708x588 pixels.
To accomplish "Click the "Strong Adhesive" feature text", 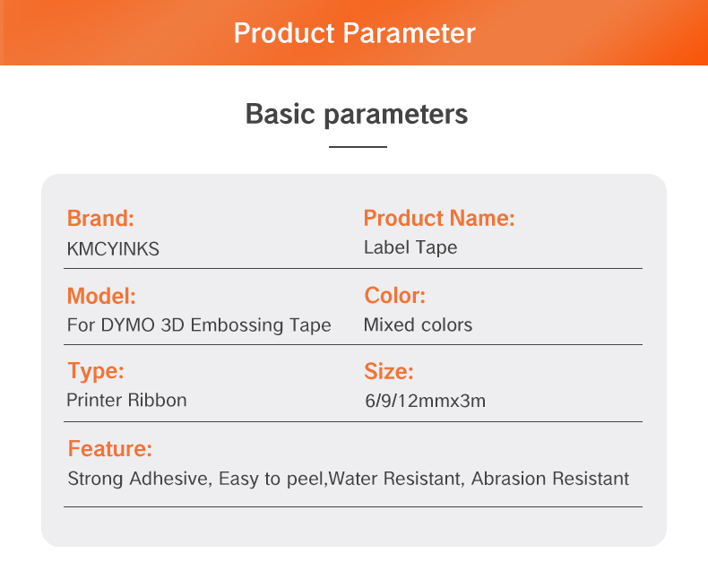I will (138, 478).
